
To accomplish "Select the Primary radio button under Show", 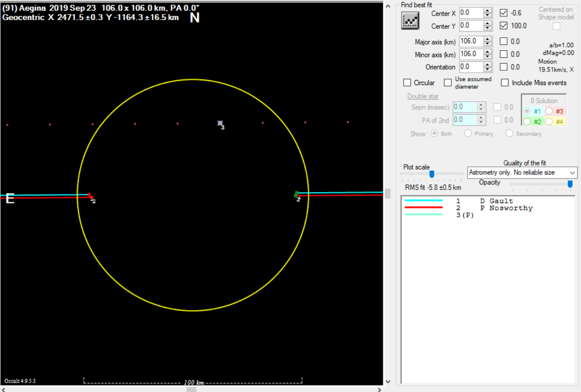I will pyautogui.click(x=468, y=133).
